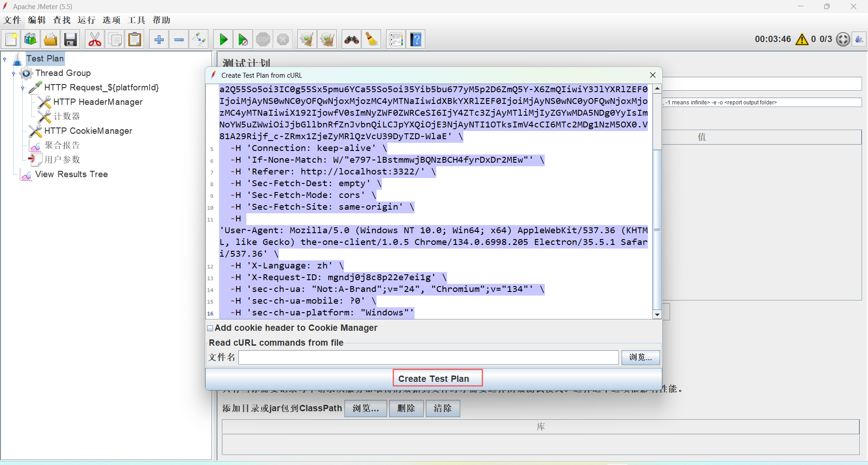
Task: Click the elapsed time 00:03:46 display
Action: point(773,39)
